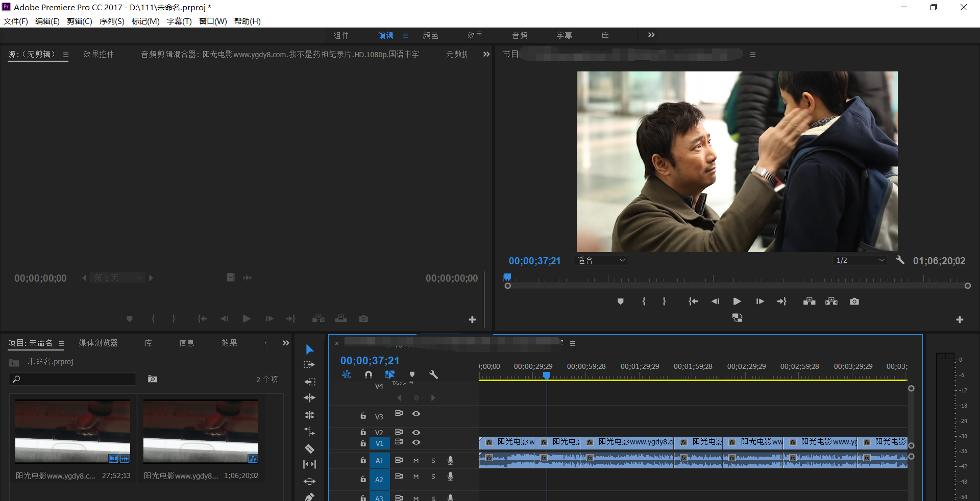Open the 序列(S) menu
This screenshot has width=980, height=501.
click(112, 21)
